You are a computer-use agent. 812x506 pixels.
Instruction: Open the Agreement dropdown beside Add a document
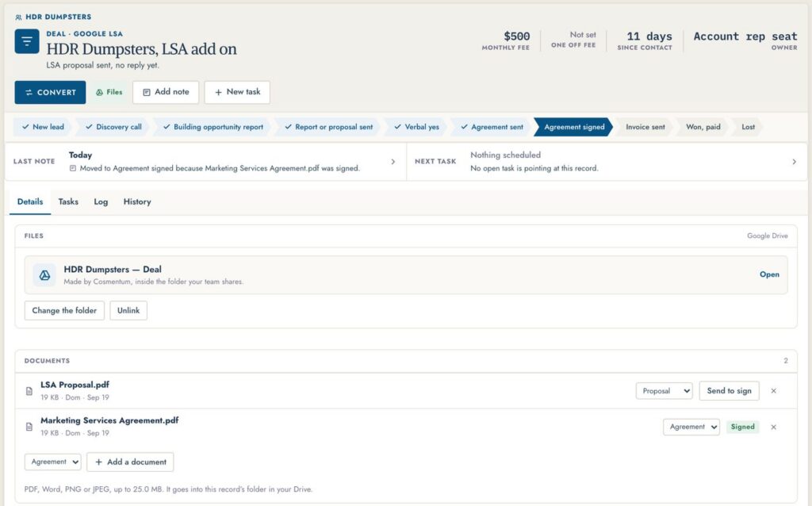tap(53, 462)
